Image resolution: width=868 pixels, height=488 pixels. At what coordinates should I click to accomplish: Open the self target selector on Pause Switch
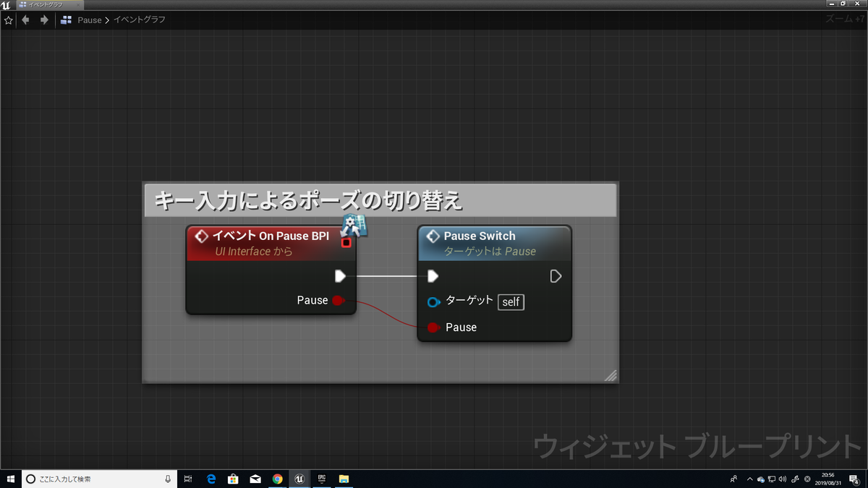(511, 301)
